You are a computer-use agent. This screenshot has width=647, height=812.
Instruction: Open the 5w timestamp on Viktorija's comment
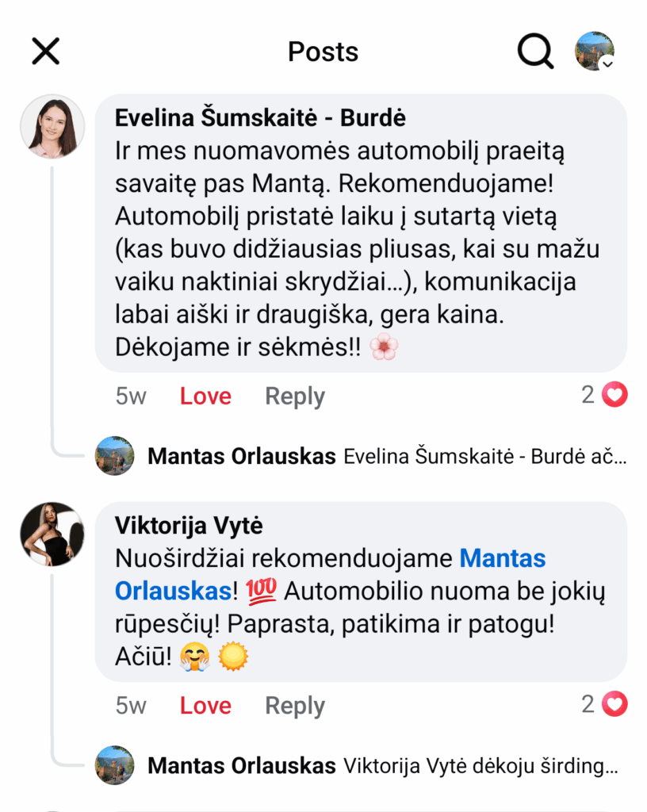[x=131, y=706]
